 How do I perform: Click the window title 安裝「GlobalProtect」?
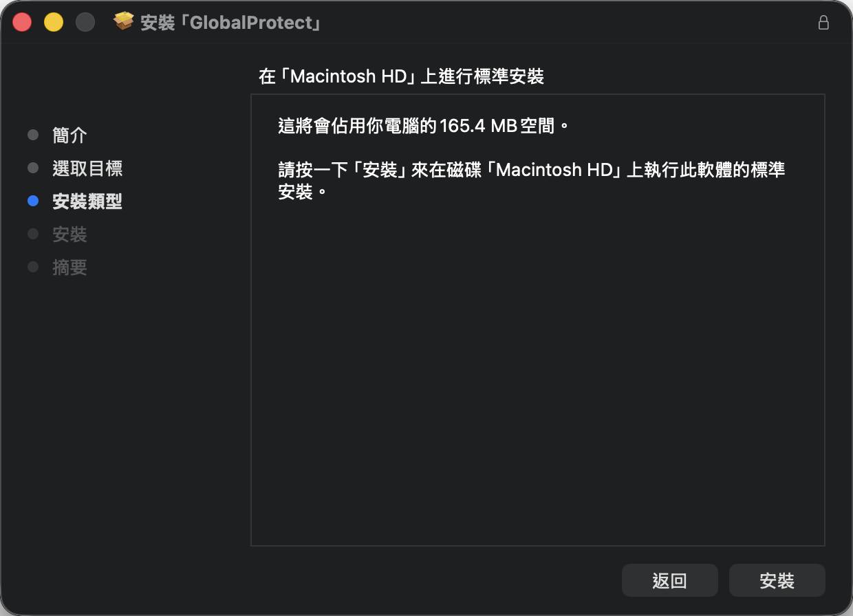(x=231, y=23)
